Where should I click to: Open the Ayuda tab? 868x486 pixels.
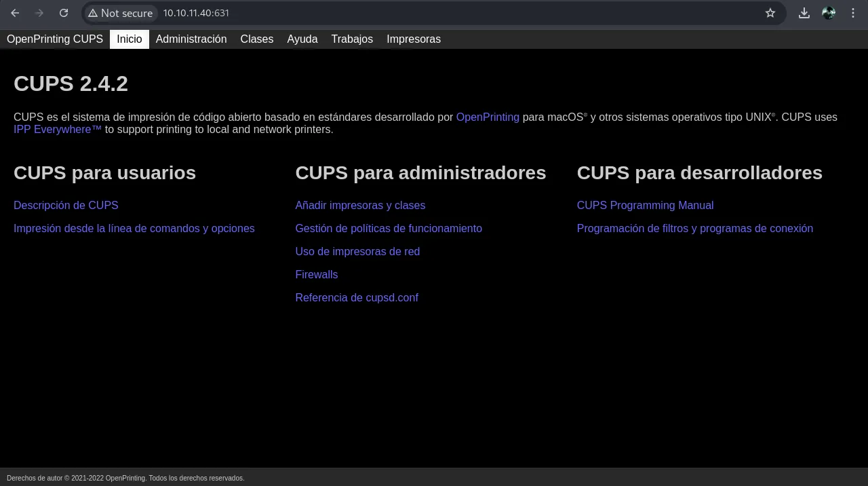pyautogui.click(x=302, y=39)
